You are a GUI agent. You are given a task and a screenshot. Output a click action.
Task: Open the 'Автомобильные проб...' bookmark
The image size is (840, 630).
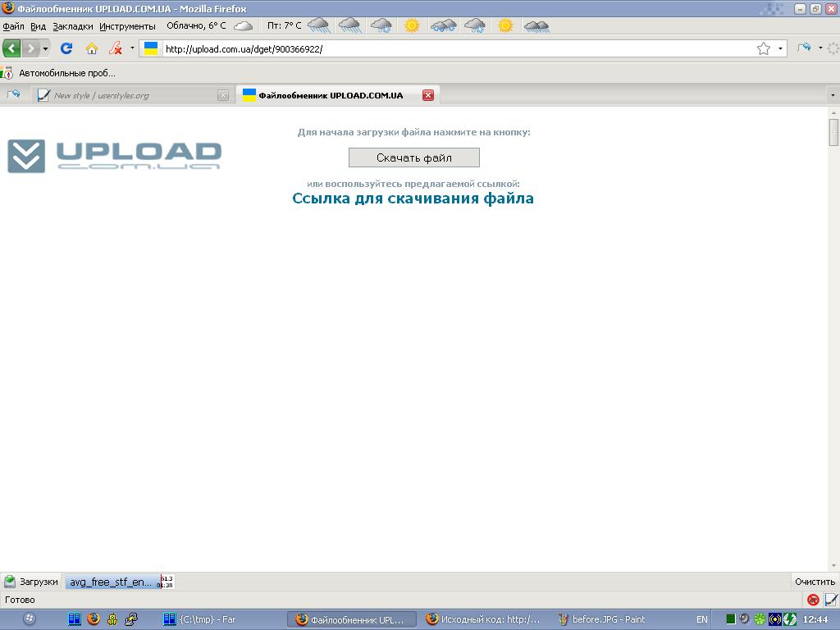(x=67, y=73)
